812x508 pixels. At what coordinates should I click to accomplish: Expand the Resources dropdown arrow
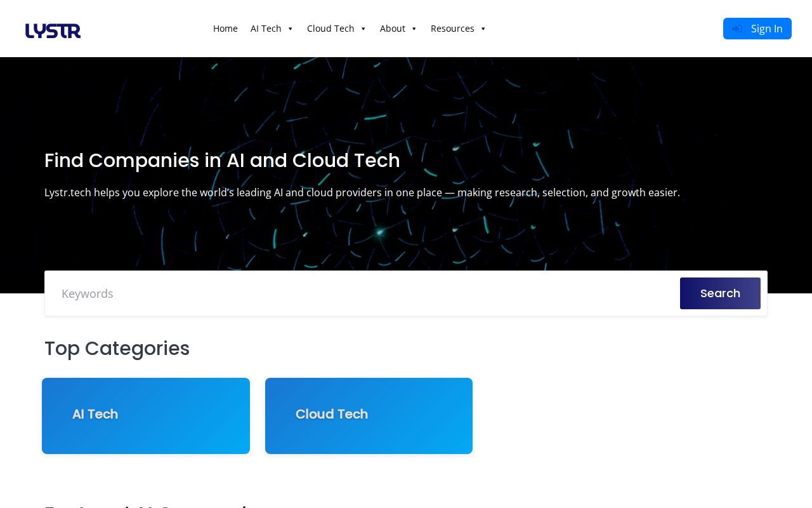tap(483, 29)
